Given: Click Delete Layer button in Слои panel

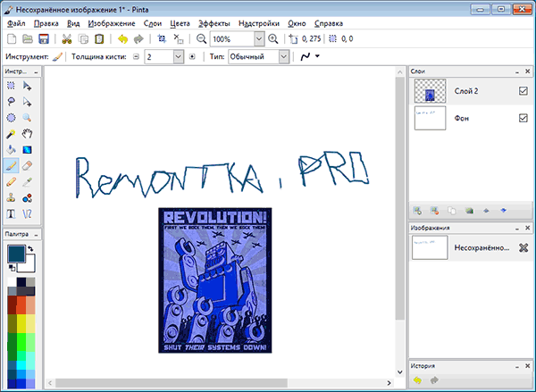Looking at the screenshot, I should point(434,211).
